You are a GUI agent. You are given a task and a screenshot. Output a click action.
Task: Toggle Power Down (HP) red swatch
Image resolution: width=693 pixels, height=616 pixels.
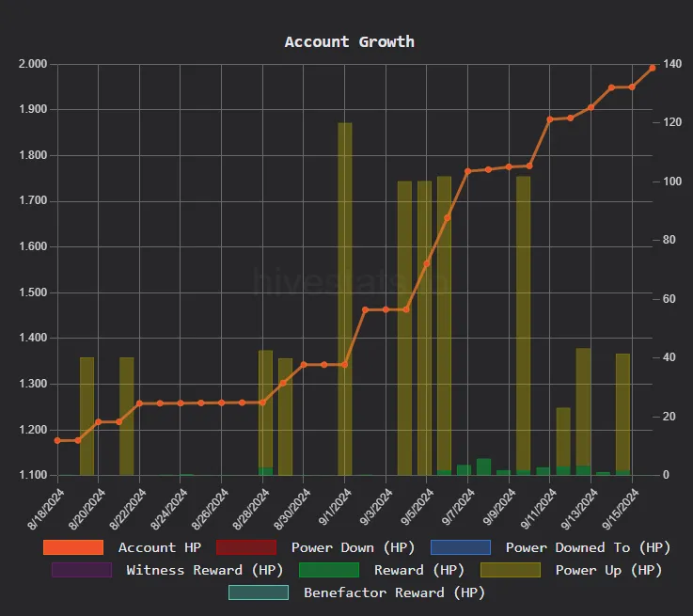click(x=246, y=547)
